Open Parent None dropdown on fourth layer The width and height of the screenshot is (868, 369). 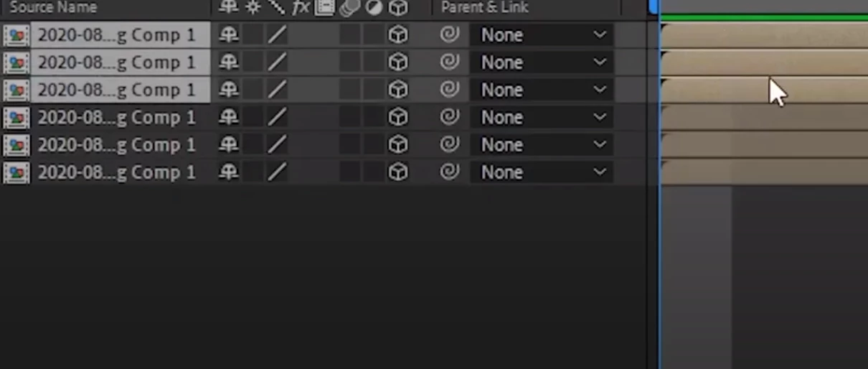pos(542,117)
